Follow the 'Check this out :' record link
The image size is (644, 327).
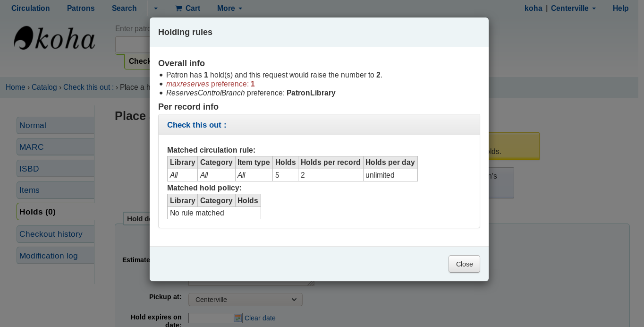click(x=196, y=125)
